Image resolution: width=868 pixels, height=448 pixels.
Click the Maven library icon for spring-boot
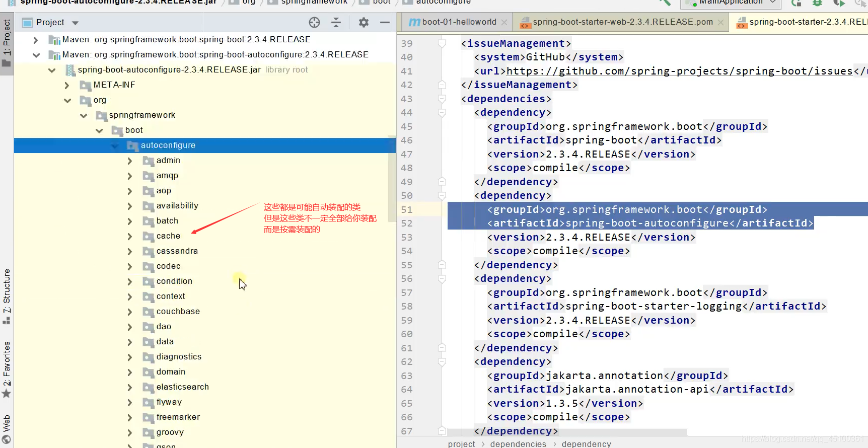54,40
